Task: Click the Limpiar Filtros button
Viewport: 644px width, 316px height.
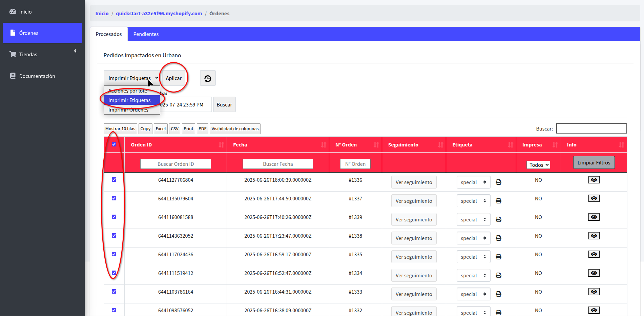Action: 594,163
